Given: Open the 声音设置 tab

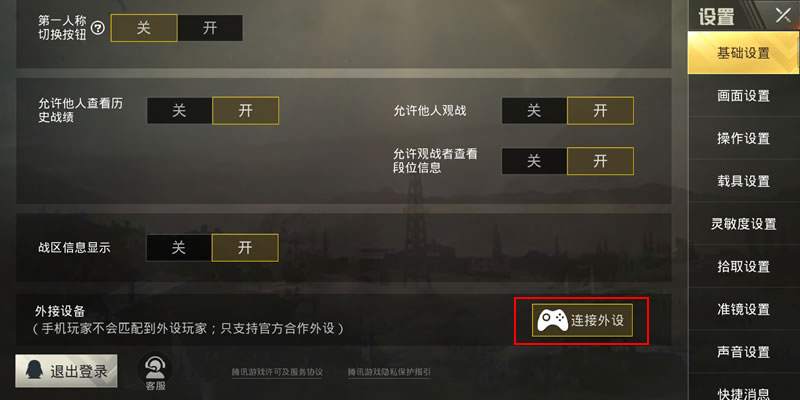Looking at the screenshot, I should coord(743,352).
